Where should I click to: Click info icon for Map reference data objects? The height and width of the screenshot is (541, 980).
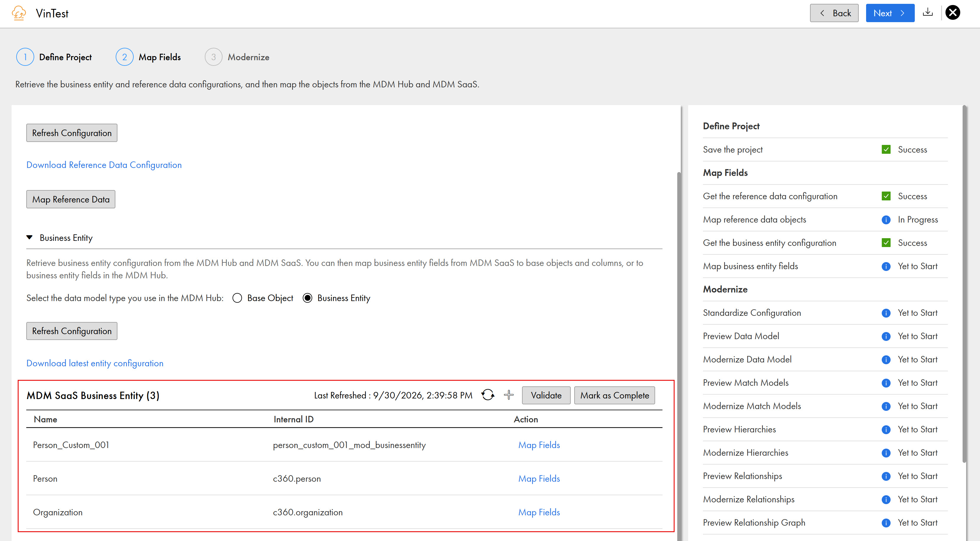coord(886,220)
